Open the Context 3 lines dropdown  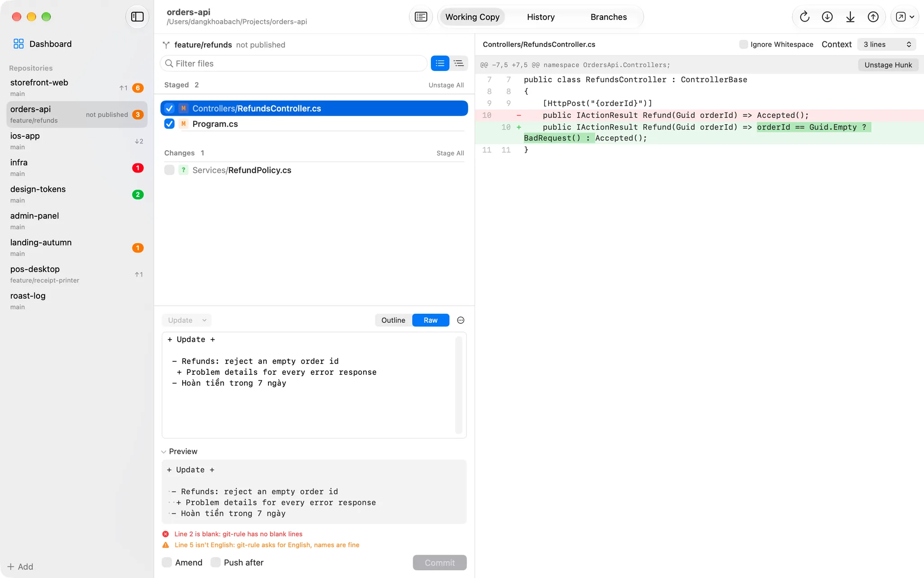click(x=887, y=44)
